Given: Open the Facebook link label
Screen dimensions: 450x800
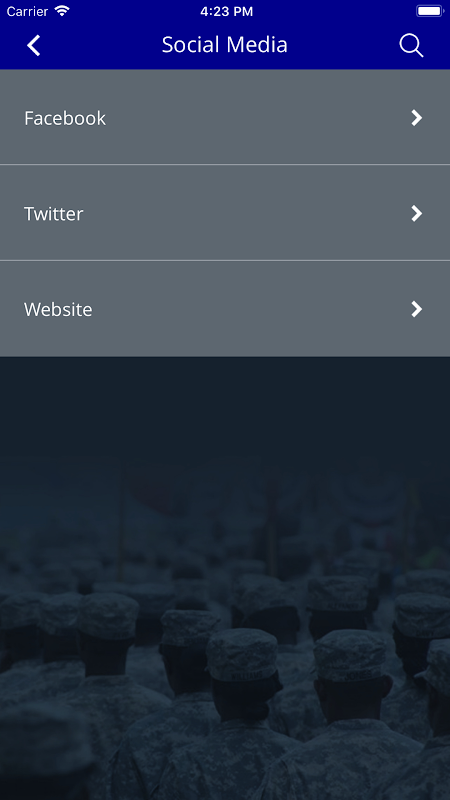Looking at the screenshot, I should tap(65, 118).
